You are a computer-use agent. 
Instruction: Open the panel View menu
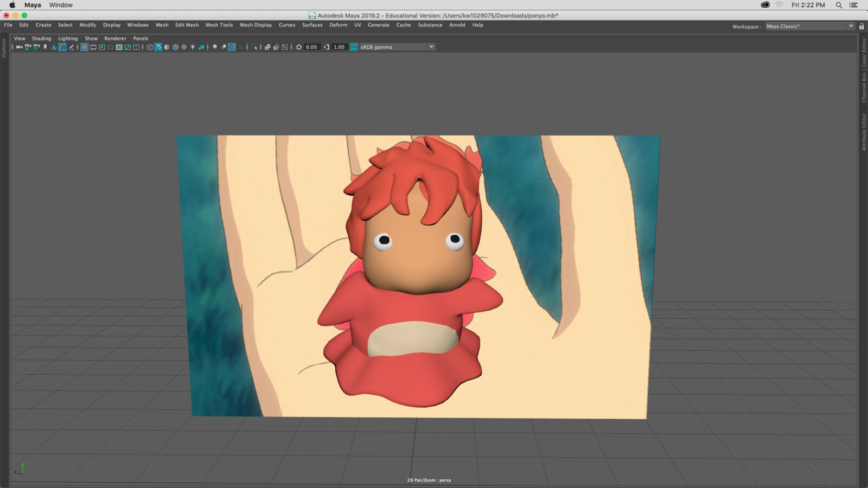pos(20,38)
